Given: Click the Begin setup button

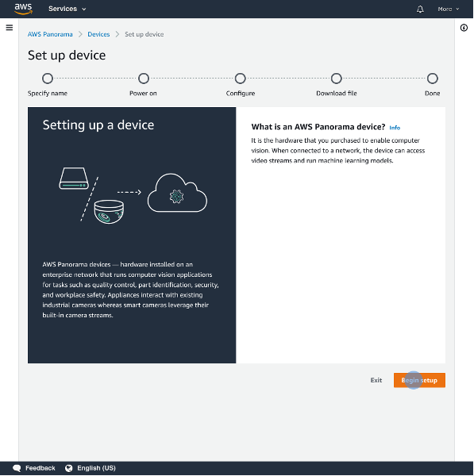Looking at the screenshot, I should 419,380.
